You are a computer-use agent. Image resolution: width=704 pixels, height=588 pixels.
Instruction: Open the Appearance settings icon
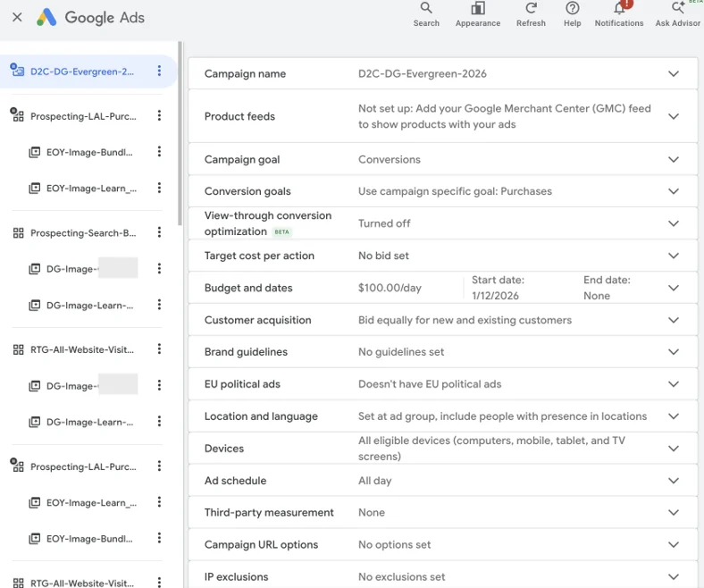pos(478,14)
